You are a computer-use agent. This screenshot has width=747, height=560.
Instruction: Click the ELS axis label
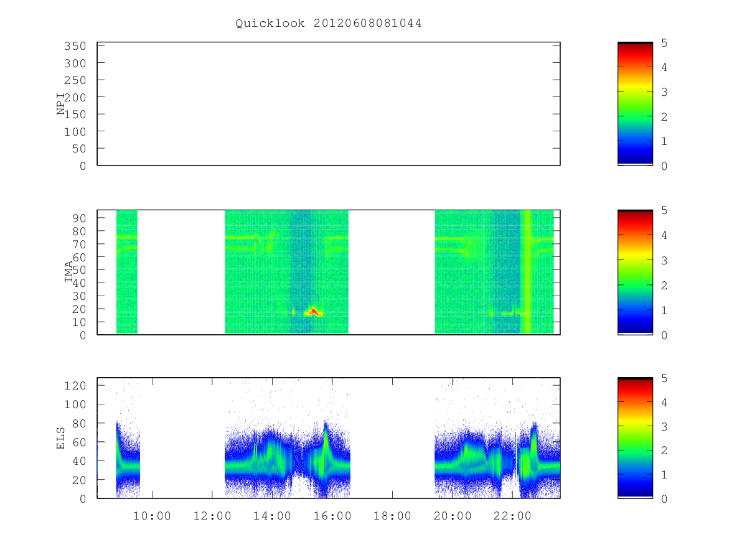tap(61, 438)
